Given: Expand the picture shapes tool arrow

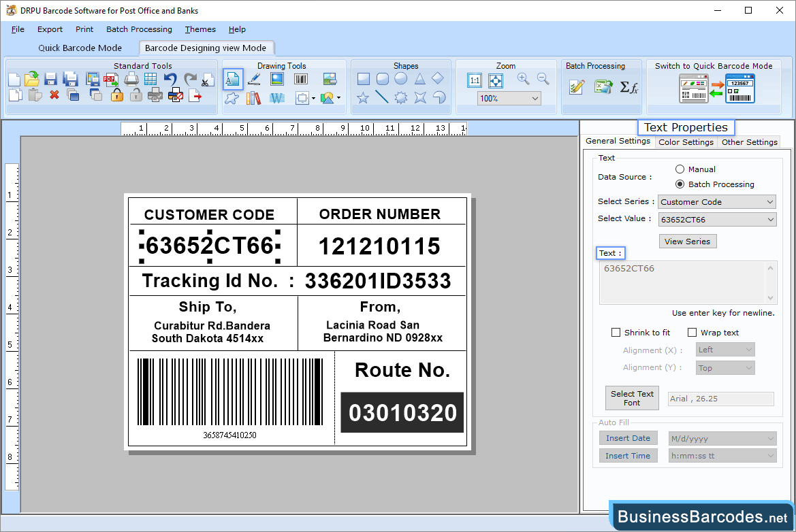Looking at the screenshot, I should 338,98.
